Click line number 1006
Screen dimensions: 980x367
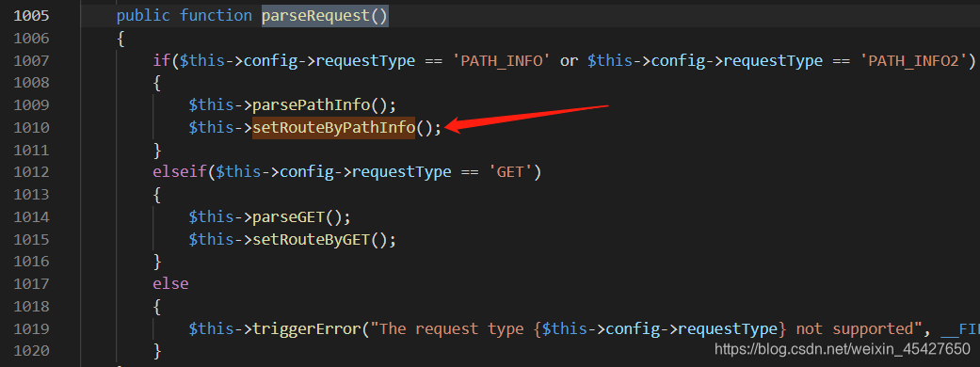[x=31, y=39]
